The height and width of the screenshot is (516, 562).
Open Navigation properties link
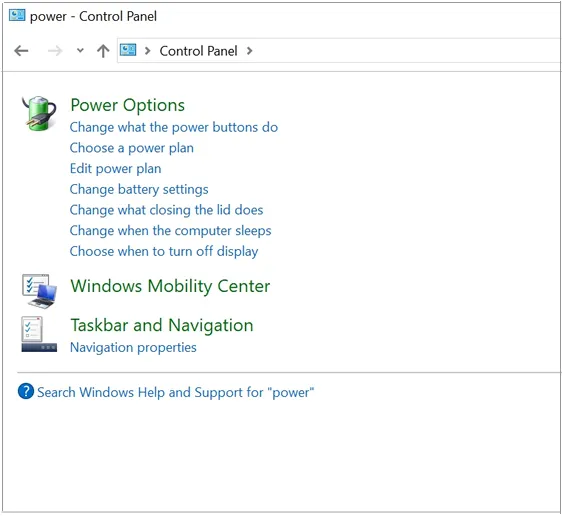click(x=133, y=348)
